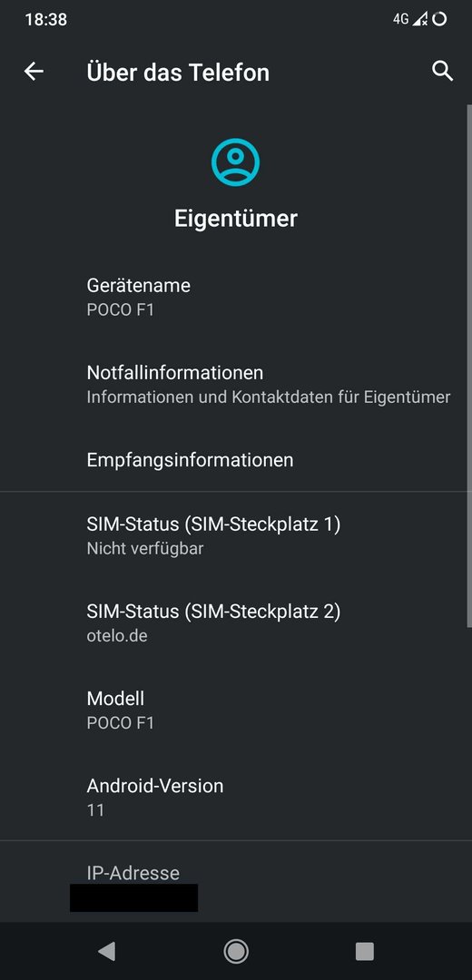The image size is (472, 980).
Task: Open Empfangsinformationen entry
Action: coord(236,460)
